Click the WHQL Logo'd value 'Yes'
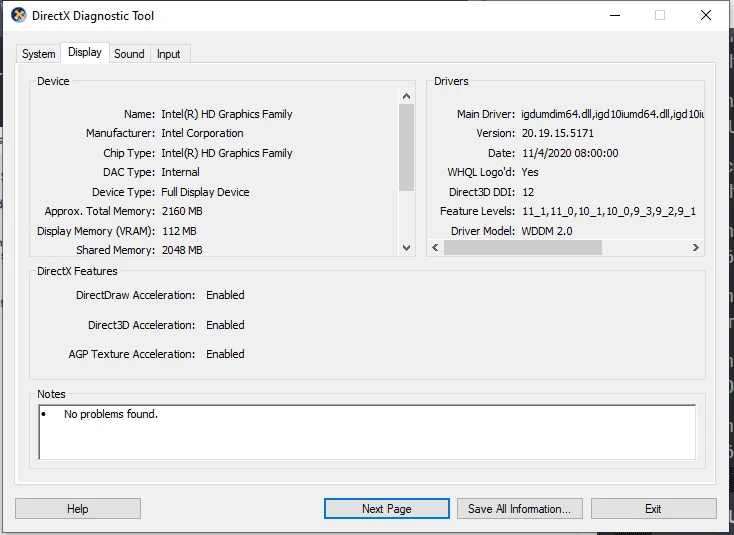 530,172
